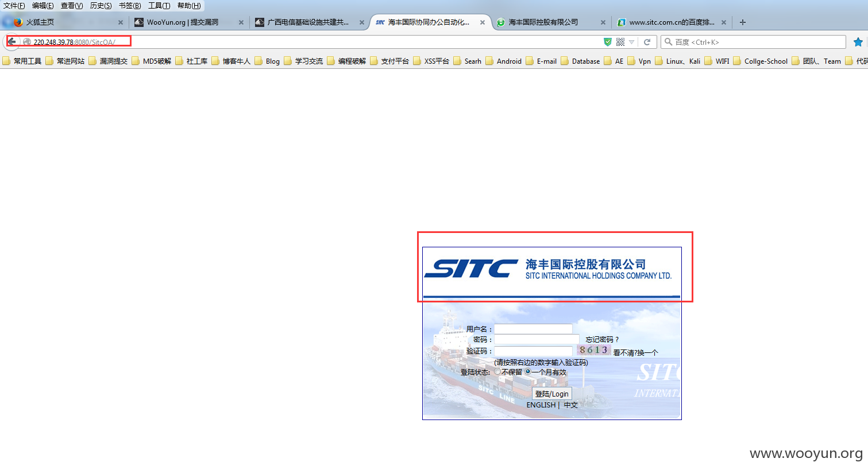
Task: Open the E-mail bookmark folder
Action: click(541, 61)
